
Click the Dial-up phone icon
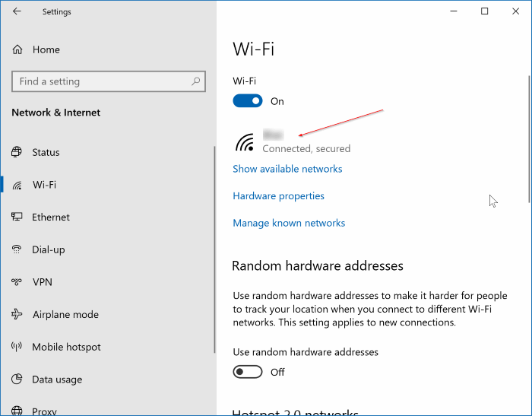(17, 249)
